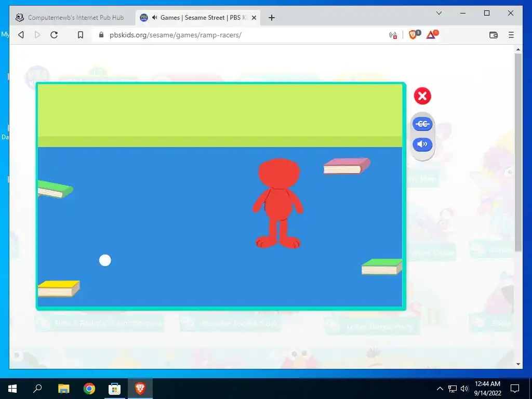Open the Windows Start menu
The width and height of the screenshot is (532, 399).
tap(12, 389)
